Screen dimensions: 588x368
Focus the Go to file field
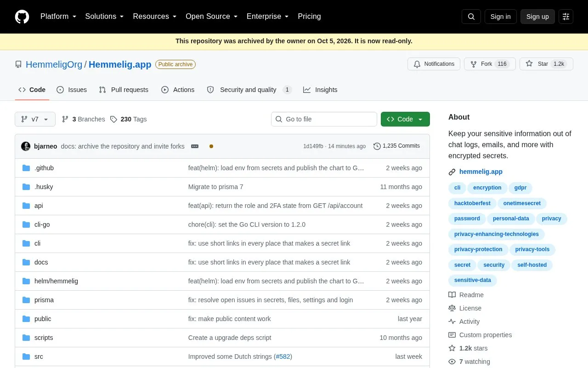324,119
